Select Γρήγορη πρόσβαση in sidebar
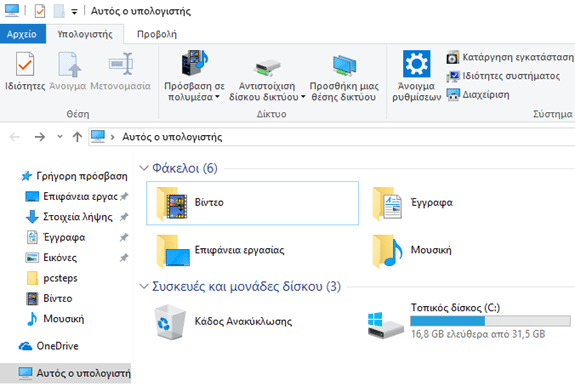The image size is (575, 386). 74,176
